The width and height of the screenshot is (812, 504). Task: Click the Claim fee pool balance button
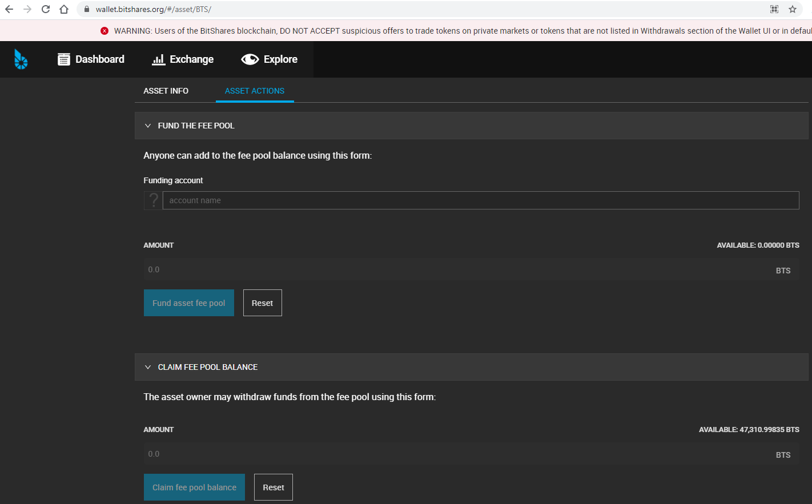194,487
